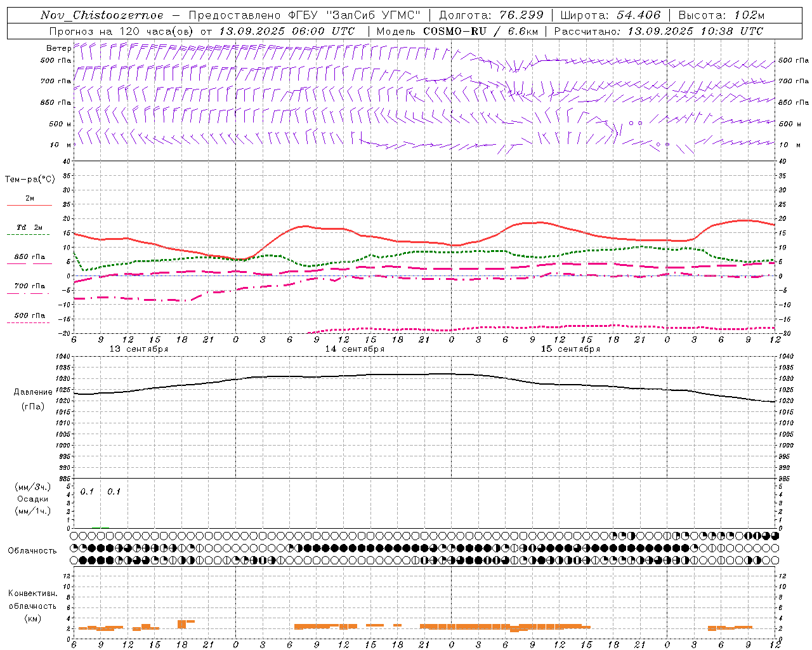Click the "Конвективн." convective label
The height and width of the screenshot is (650, 812).
(x=32, y=594)
